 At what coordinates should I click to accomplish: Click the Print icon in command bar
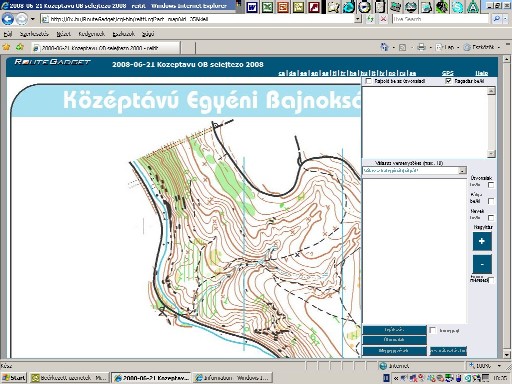(x=421, y=47)
